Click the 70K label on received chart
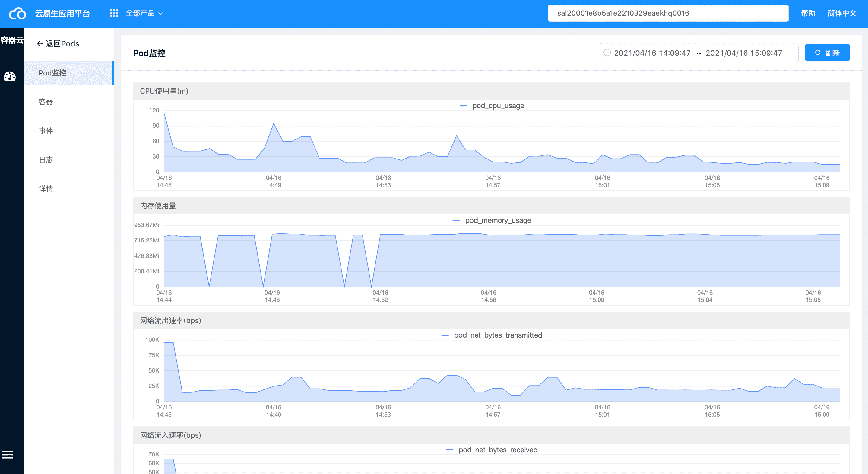The width and height of the screenshot is (868, 474). [x=154, y=454]
